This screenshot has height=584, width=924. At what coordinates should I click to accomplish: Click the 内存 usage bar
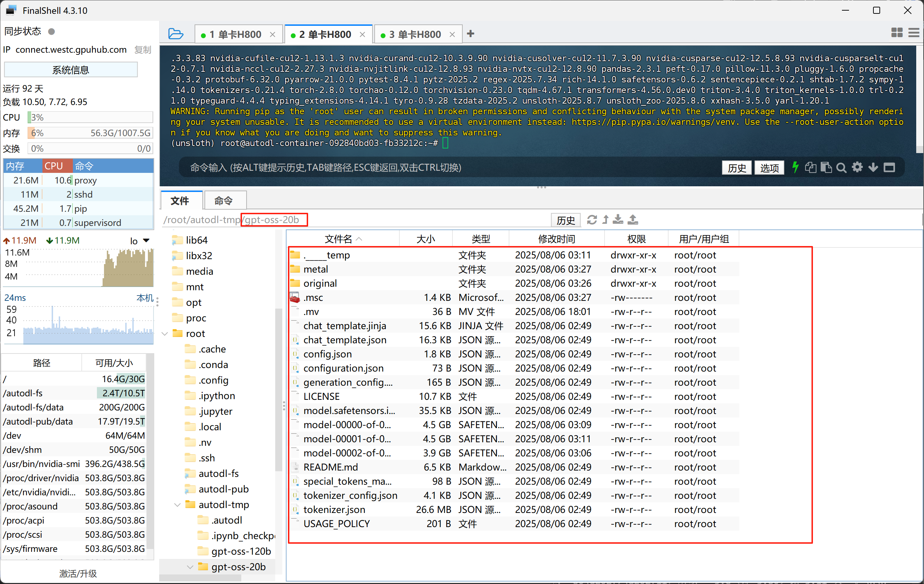90,133
